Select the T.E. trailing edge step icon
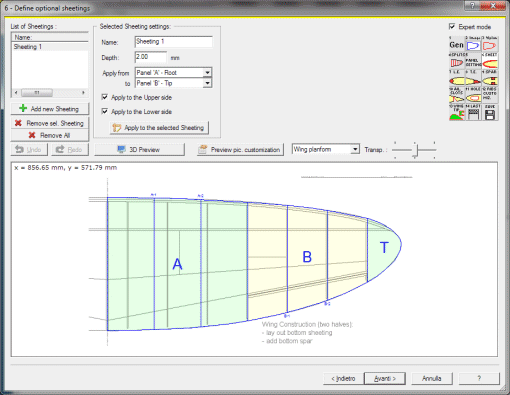Image resolution: width=510 pixels, height=395 pixels. (x=473, y=78)
